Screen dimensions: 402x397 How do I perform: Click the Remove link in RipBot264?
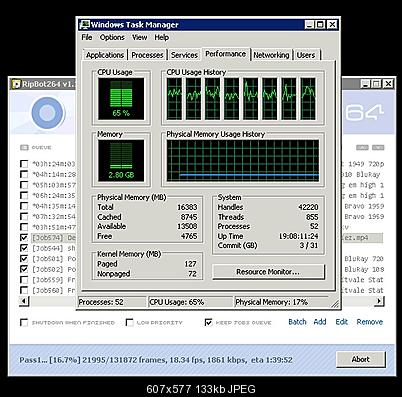[x=370, y=322]
